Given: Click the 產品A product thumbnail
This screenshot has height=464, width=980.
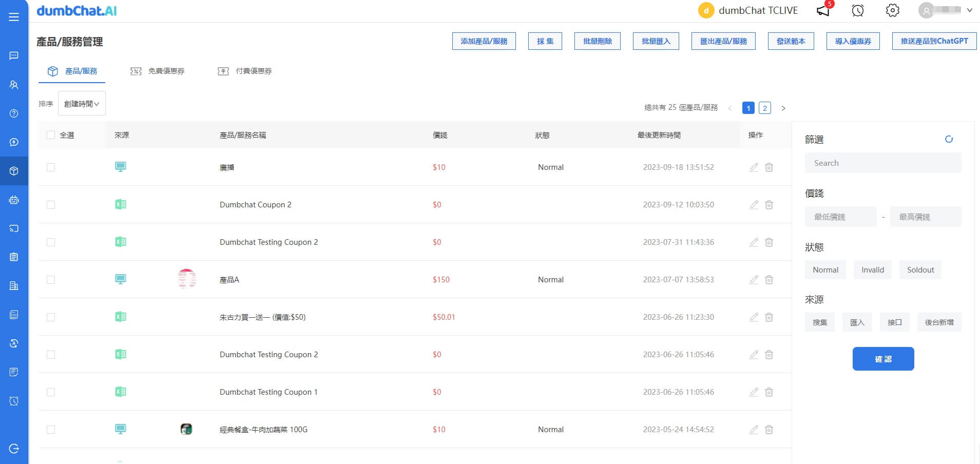Looking at the screenshot, I should coord(187,279).
